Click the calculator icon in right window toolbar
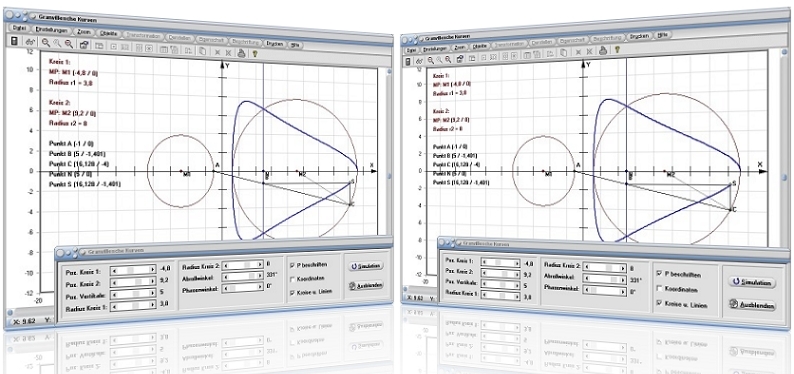The height and width of the screenshot is (374, 794). coord(408,61)
